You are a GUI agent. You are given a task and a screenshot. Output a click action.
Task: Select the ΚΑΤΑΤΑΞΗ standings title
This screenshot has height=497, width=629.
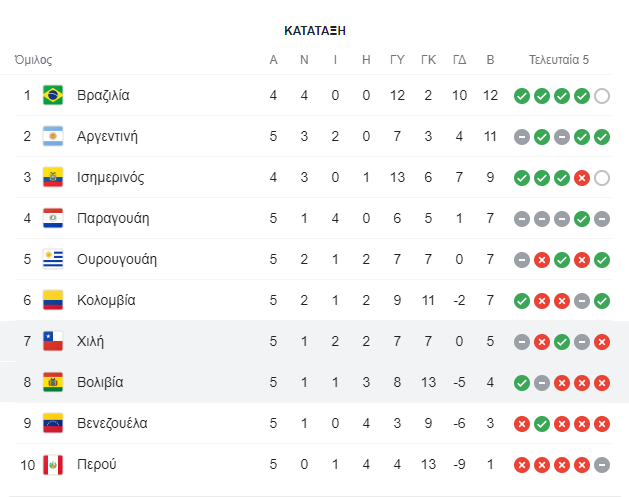(x=315, y=30)
